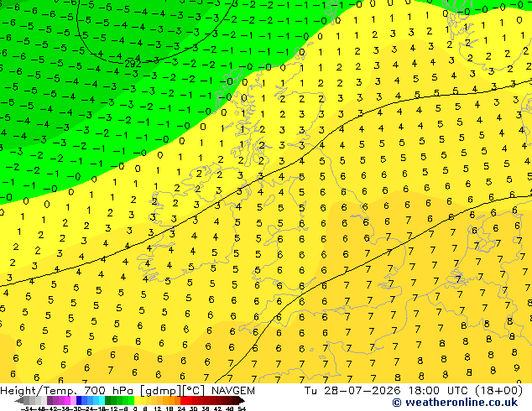Select the NAVGEM model name
This screenshot has width=532, height=411.
(x=232, y=391)
